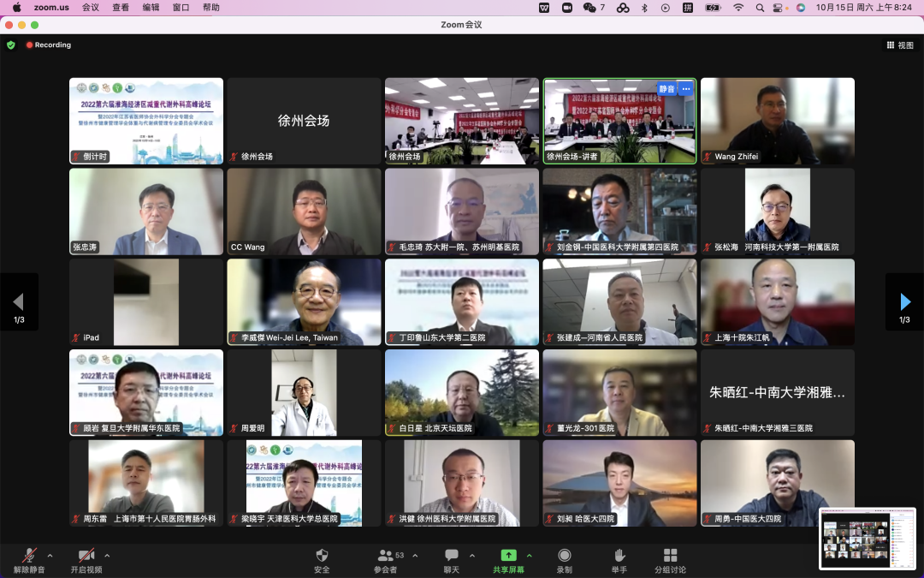
Task: Click the three-dot more button on speaker tile
Action: click(x=685, y=89)
